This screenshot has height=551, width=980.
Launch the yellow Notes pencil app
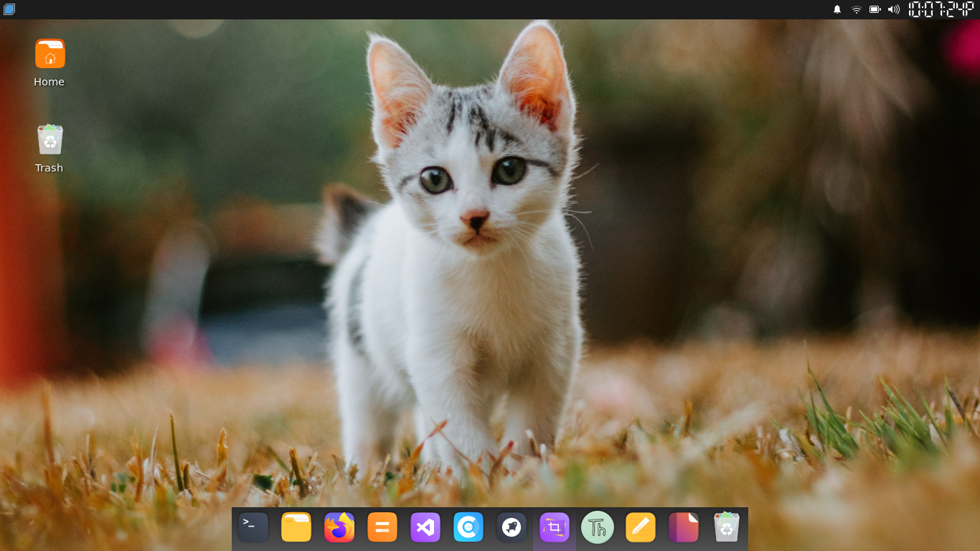coord(641,527)
